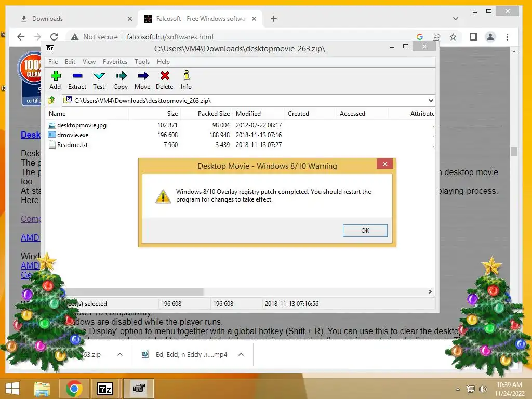This screenshot has height=399, width=532.
Task: Open the View menu in 7-Zip
Action: 89,62
